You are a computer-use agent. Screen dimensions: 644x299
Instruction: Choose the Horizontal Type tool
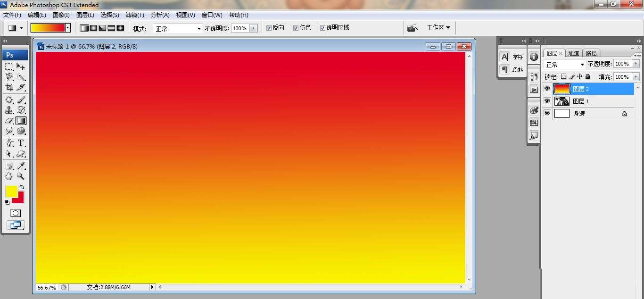click(x=21, y=143)
